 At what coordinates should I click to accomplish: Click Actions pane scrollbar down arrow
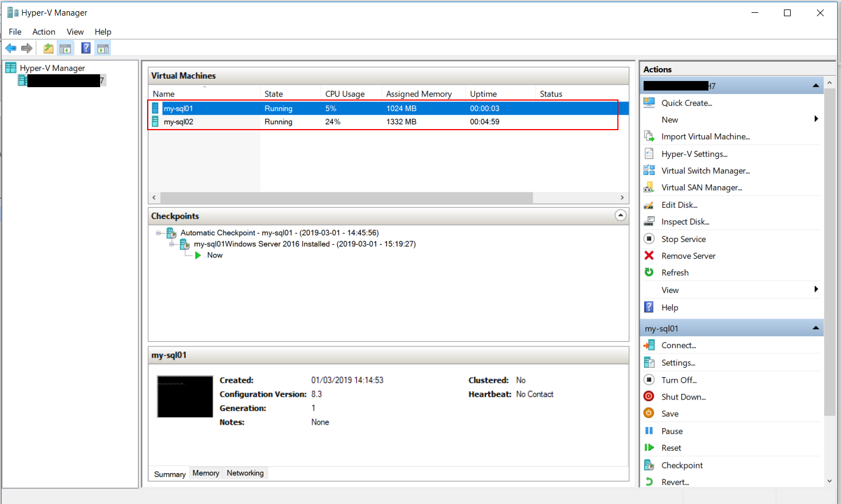[830, 481]
